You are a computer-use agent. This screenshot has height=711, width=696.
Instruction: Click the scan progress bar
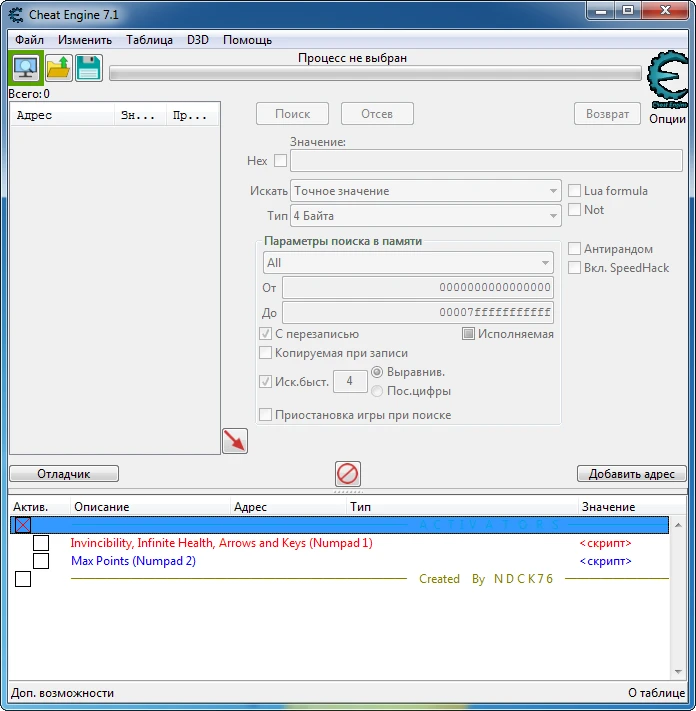click(x=375, y=73)
